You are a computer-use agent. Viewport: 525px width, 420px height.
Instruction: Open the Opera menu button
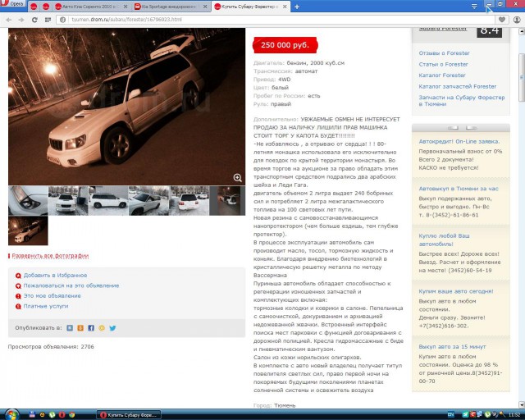(x=13, y=6)
